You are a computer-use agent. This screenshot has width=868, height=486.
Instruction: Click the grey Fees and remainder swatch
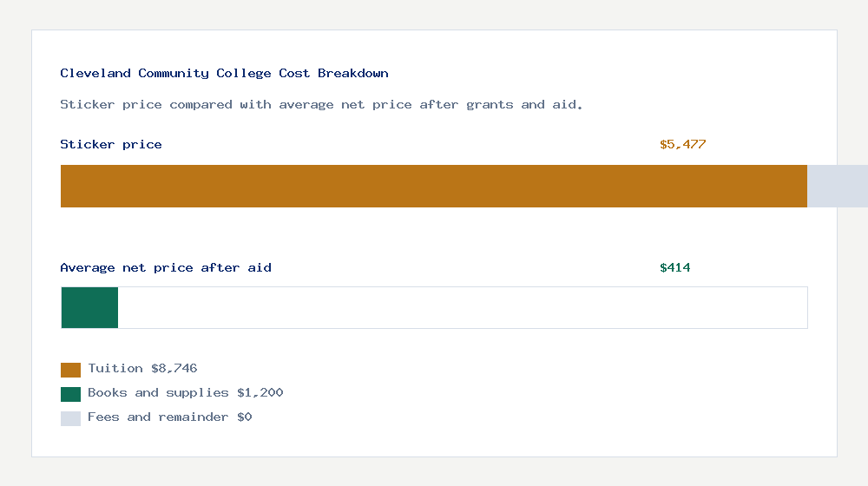point(70,418)
